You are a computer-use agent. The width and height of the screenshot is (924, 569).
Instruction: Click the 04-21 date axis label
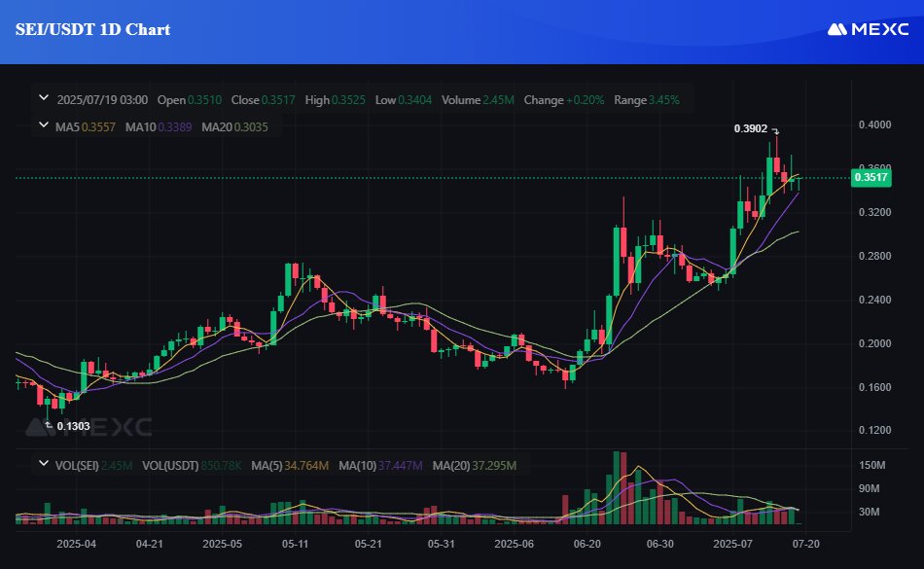click(149, 544)
